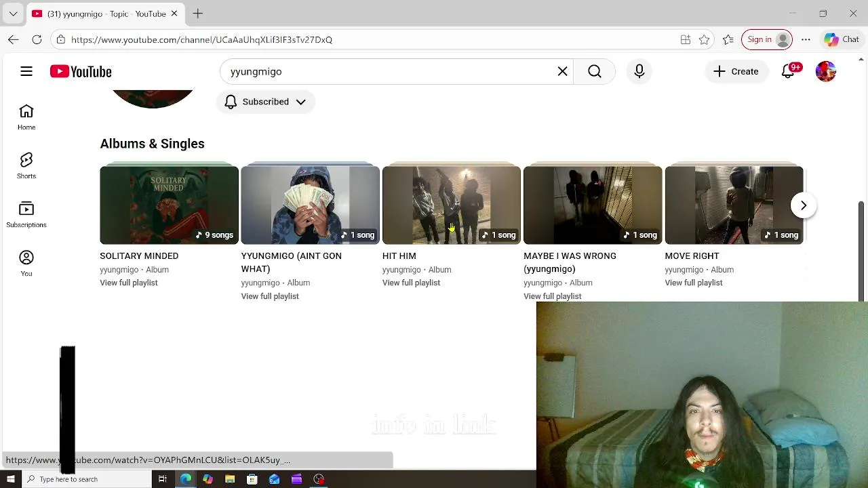868x488 pixels.
Task: Select the yyungmigo Topic browser tab
Action: click(x=105, y=14)
